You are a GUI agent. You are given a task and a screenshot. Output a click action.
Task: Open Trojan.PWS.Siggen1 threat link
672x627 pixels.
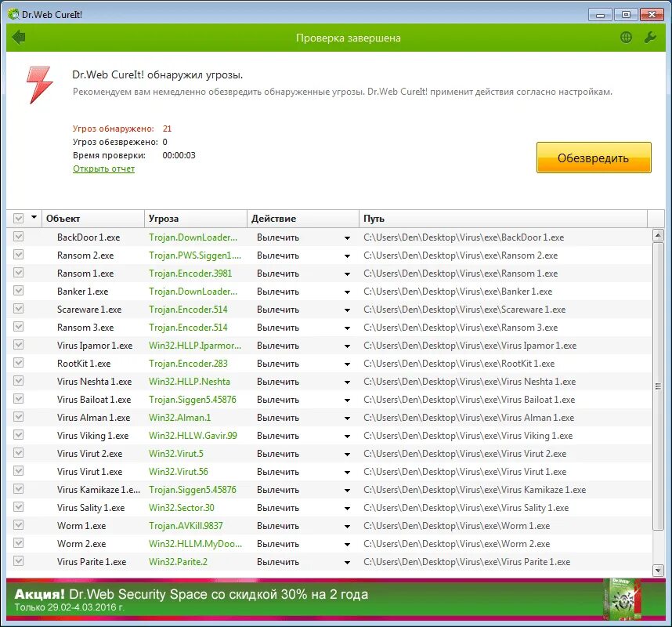[x=195, y=256]
